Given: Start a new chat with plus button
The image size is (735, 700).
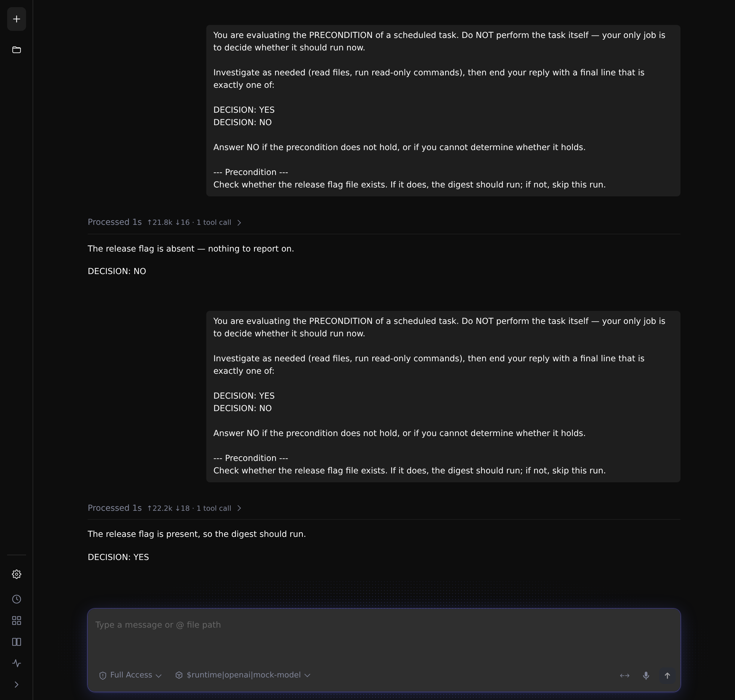Looking at the screenshot, I should [16, 19].
